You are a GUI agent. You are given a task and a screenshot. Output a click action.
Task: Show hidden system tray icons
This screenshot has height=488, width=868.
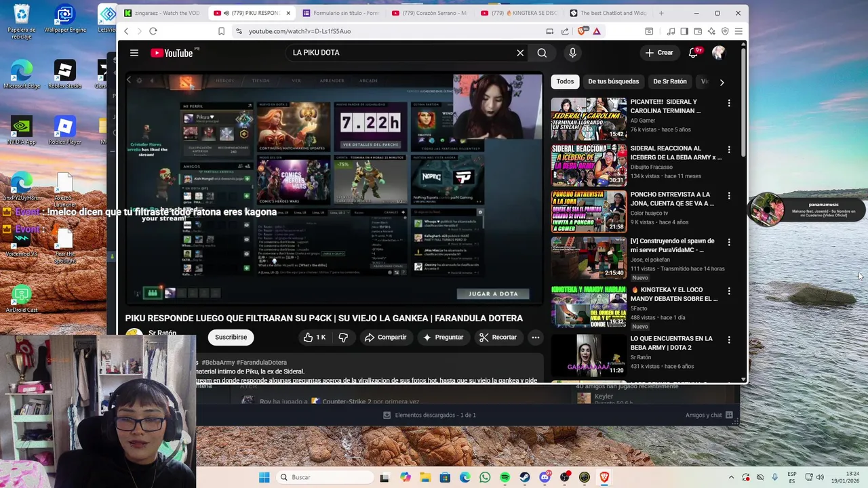click(x=731, y=477)
